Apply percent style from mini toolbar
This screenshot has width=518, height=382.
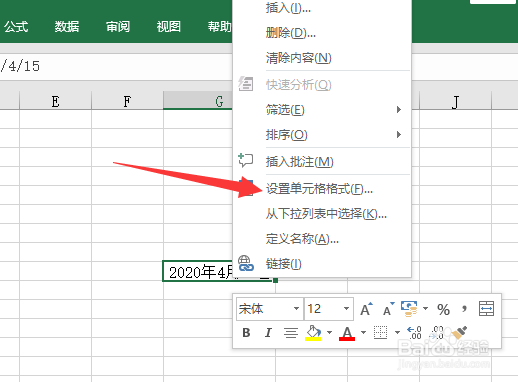pyautogui.click(x=443, y=309)
